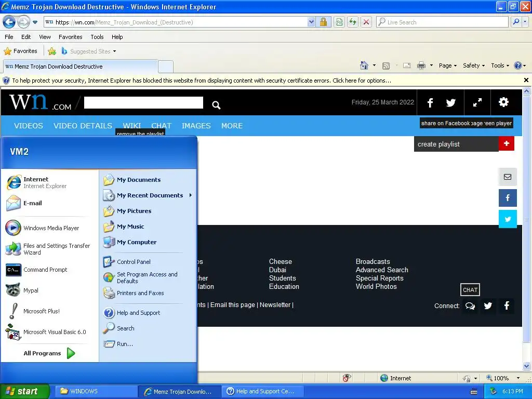Click the Add to Favorites Bar icon
The image size is (532, 399).
[52, 51]
